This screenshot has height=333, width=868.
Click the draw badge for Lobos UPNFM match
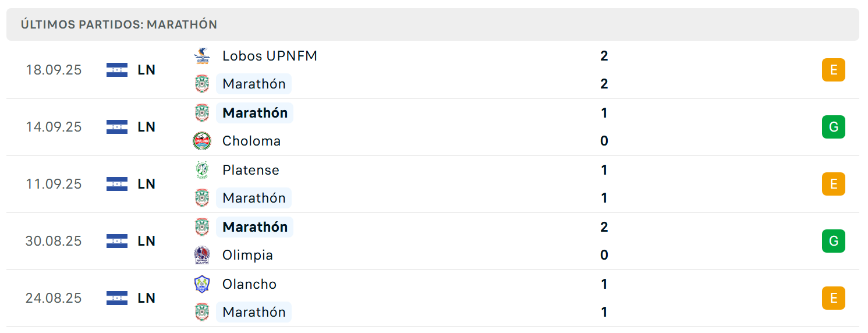tap(833, 70)
